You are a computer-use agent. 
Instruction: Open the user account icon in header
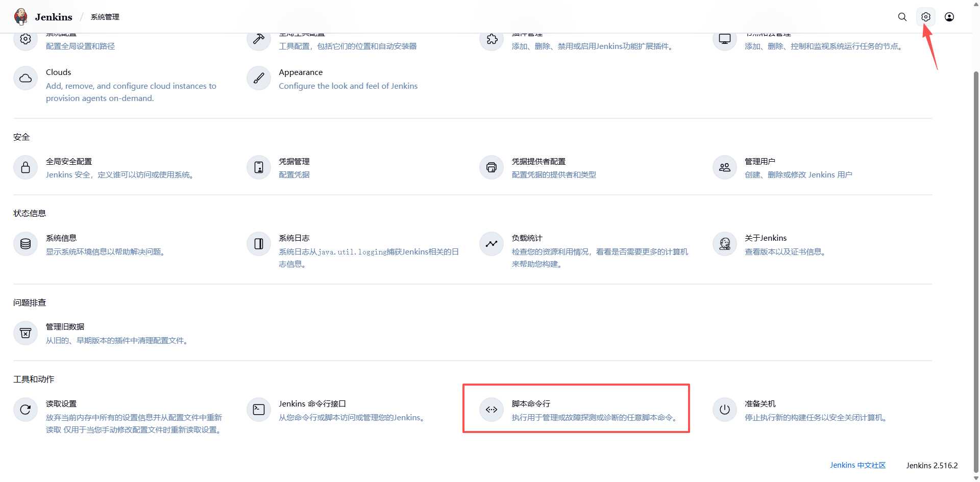pyautogui.click(x=949, y=17)
